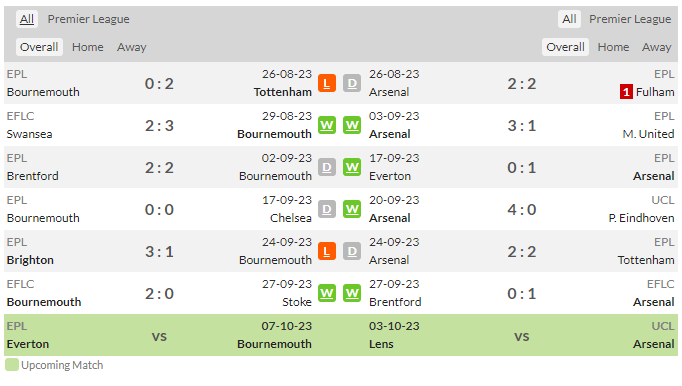Open the upcoming Everton vs Bournemouth match
This screenshot has width=682, height=386.
(x=159, y=335)
